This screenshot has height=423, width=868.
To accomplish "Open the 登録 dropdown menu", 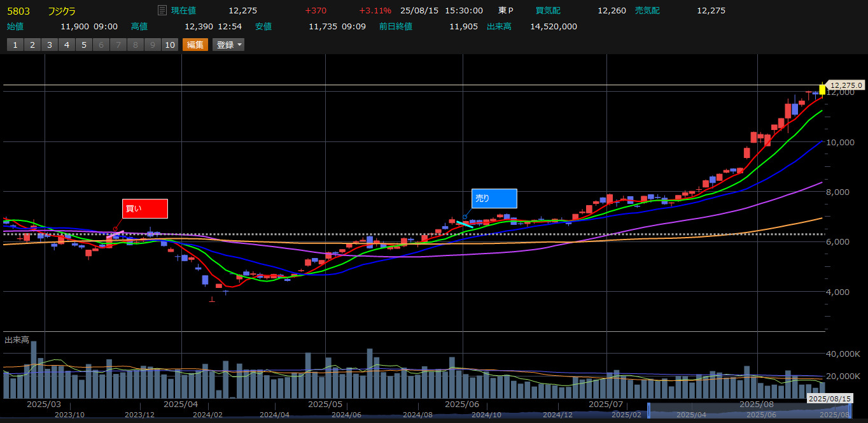I will click(x=228, y=45).
